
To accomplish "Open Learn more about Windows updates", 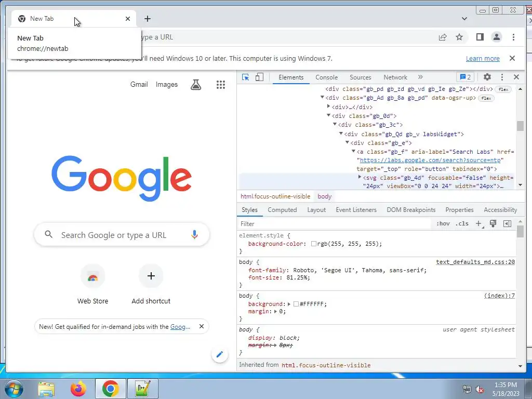I will (483, 58).
